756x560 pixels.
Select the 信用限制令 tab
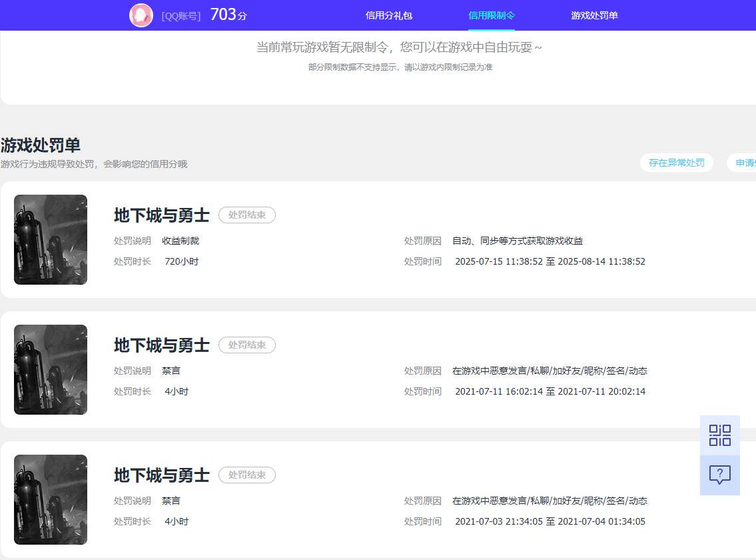click(x=492, y=15)
